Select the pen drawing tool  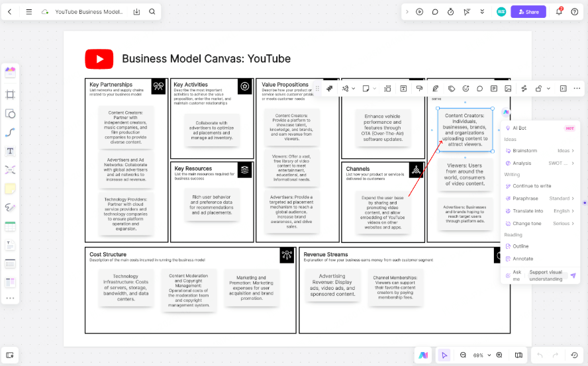[x=10, y=207]
